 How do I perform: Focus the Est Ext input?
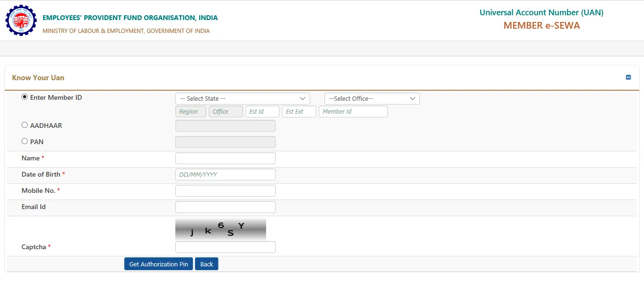point(299,112)
